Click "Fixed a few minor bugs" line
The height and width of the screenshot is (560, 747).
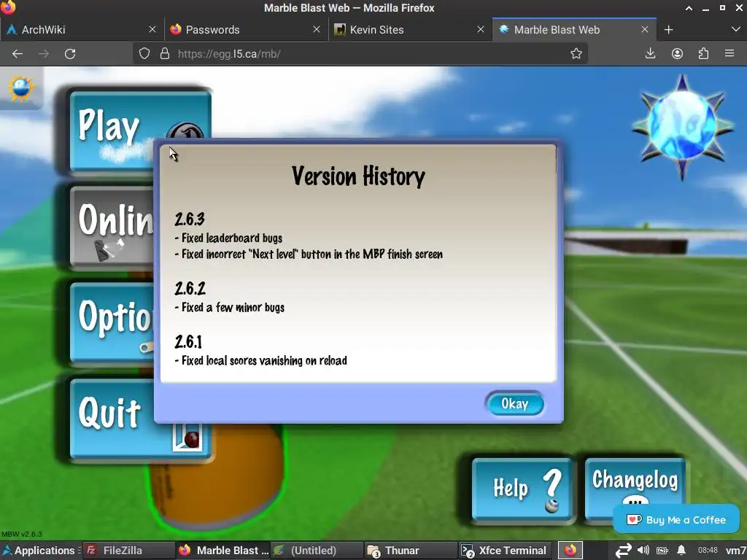tap(230, 308)
